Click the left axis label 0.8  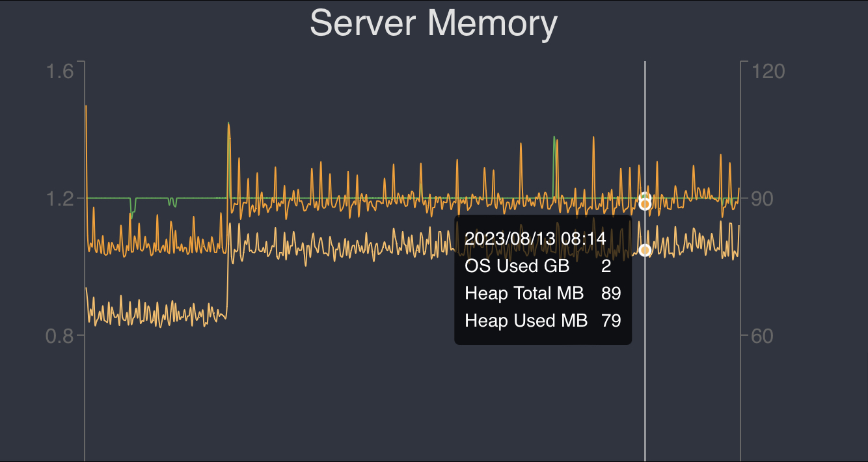pos(60,336)
